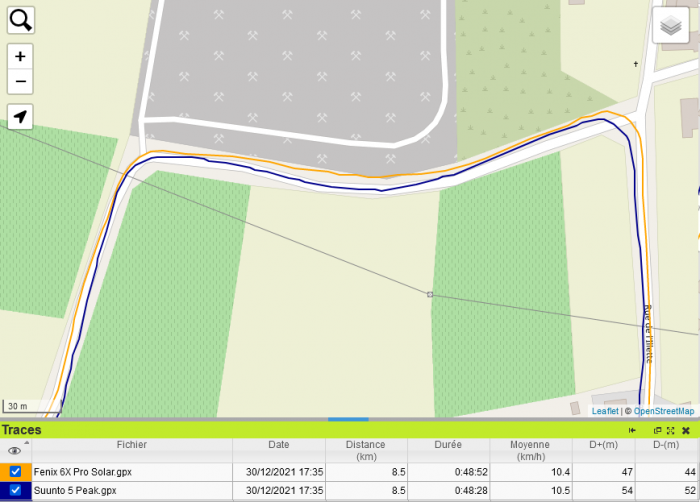Locate my position with arrow button

pos(20,117)
